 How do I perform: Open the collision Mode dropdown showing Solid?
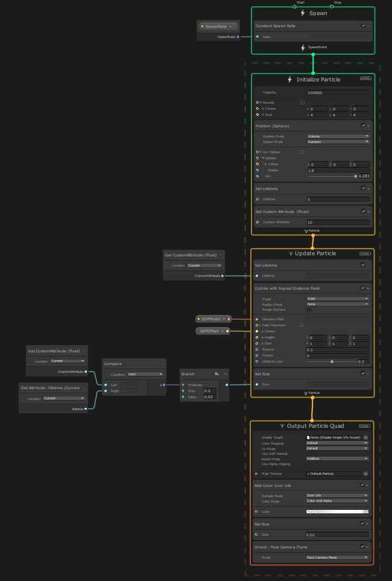click(338, 299)
